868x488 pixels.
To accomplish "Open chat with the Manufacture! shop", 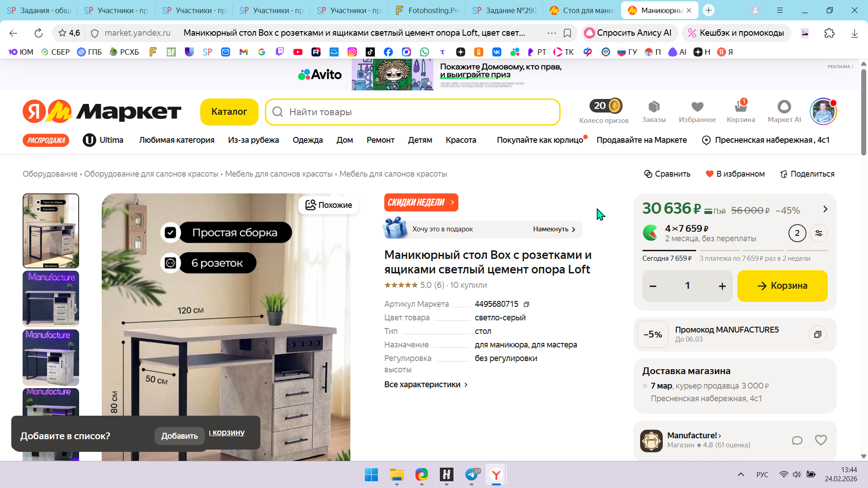I will [x=797, y=440].
